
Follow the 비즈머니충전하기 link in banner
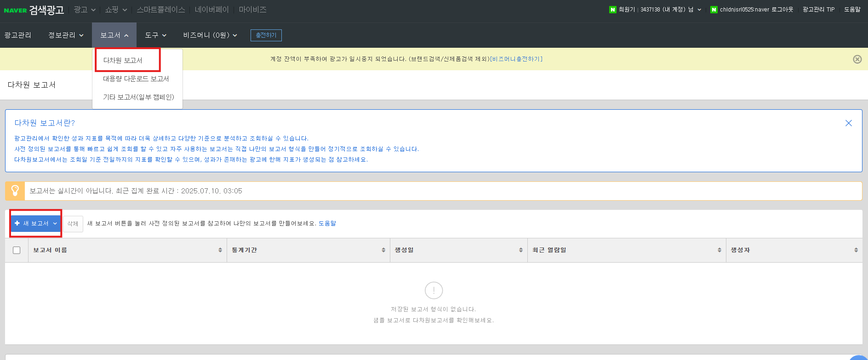pos(516,59)
